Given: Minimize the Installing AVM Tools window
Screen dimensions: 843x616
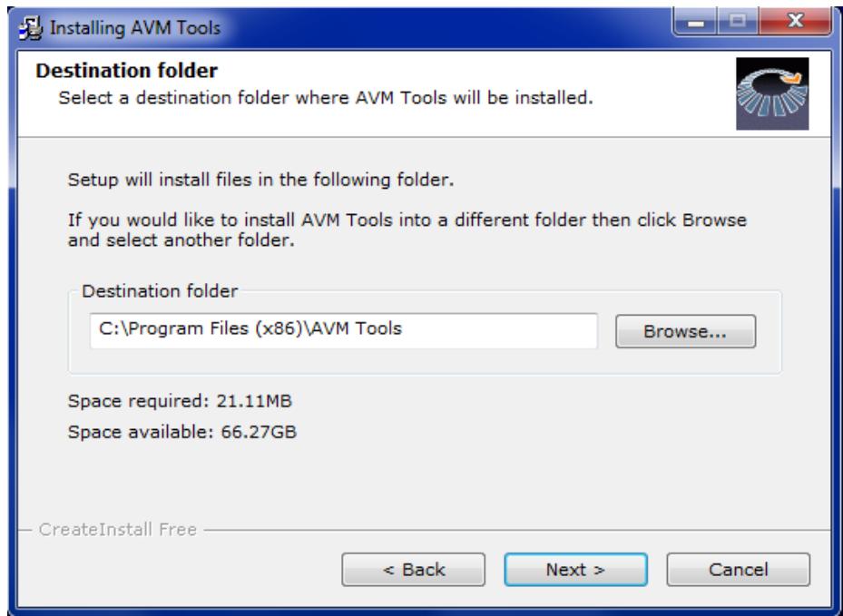Looking at the screenshot, I should coord(696,22).
